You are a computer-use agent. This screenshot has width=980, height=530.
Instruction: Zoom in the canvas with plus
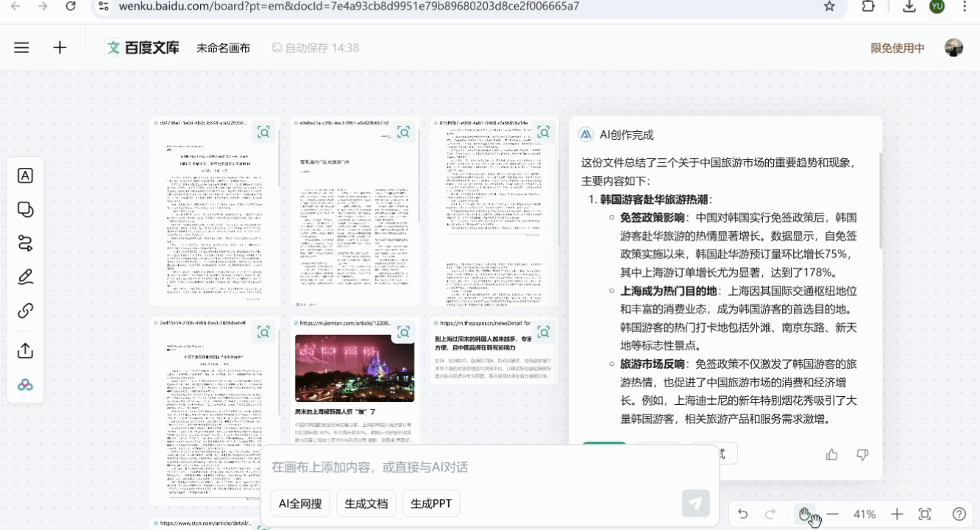pyautogui.click(x=896, y=515)
